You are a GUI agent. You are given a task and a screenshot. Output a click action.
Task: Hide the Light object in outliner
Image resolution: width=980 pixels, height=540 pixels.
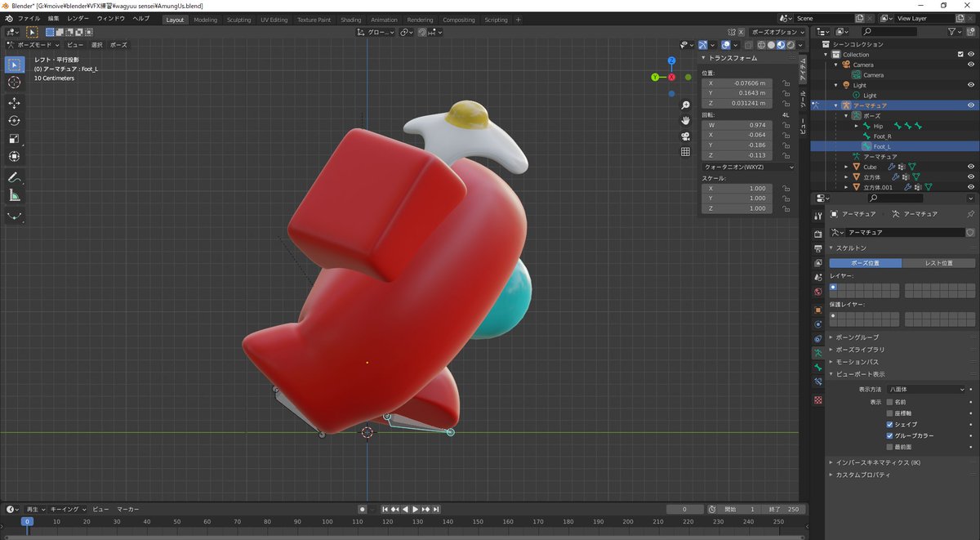971,85
